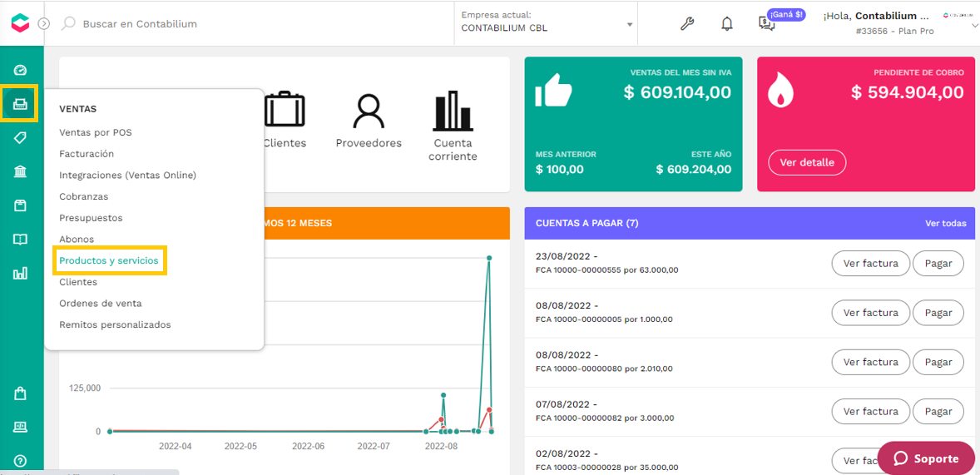Click the ESTE AÑO $ 609.204,00 value

[694, 170]
